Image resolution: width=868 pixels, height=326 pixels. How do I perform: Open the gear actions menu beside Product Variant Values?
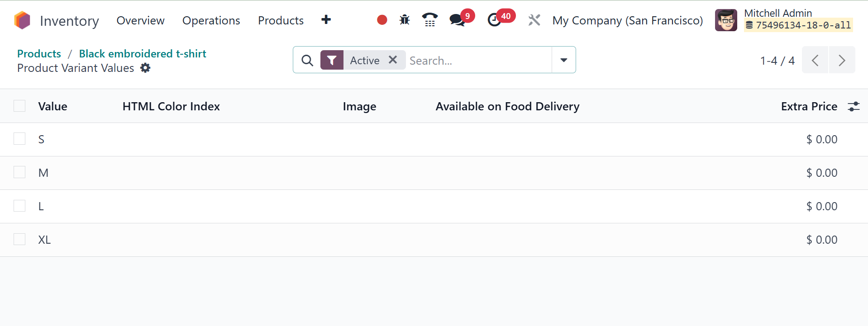(145, 68)
